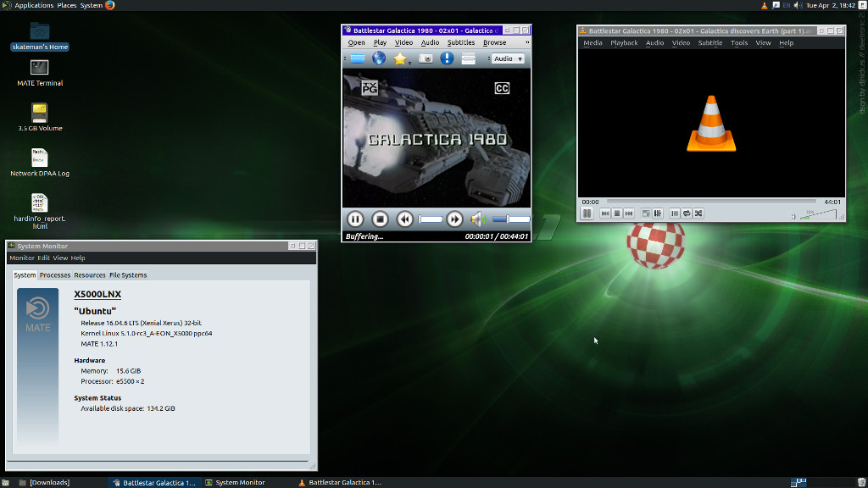Image resolution: width=868 pixels, height=488 pixels.
Task: Switch to Resources tab in System Monitor
Action: (90, 275)
